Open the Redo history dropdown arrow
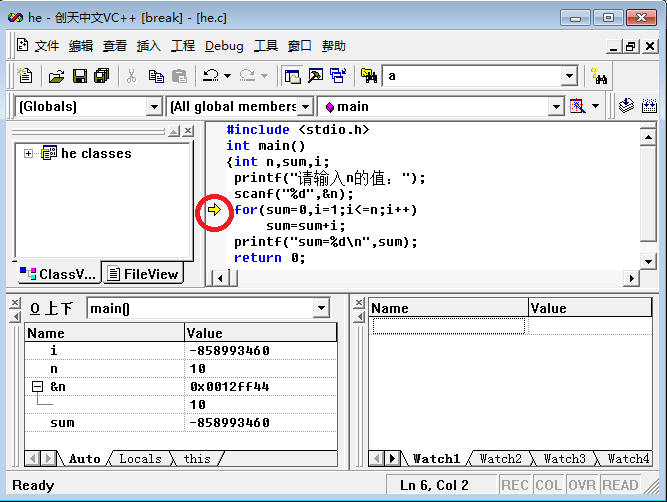 point(265,76)
